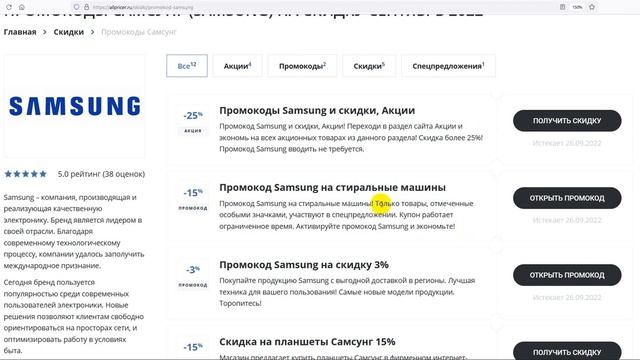Viewport: 640px width, 360px height.
Task: Click text 'Промокод Samsung вводить не требуется'
Action: 291,149
